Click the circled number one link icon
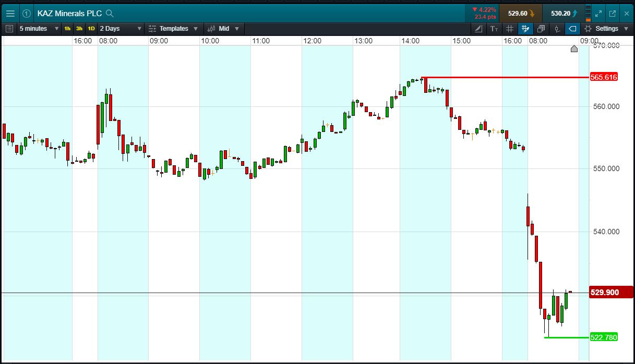635x364 pixels. click(x=27, y=14)
